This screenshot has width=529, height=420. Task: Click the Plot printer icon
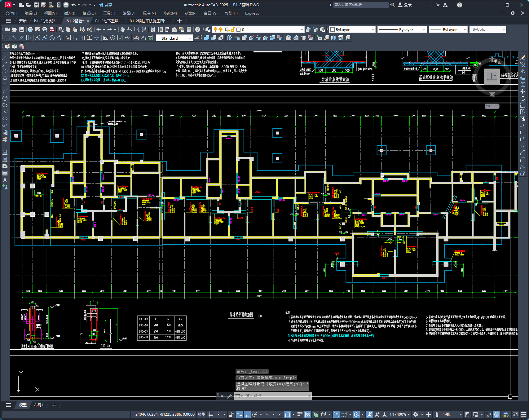pyautogui.click(x=30, y=29)
